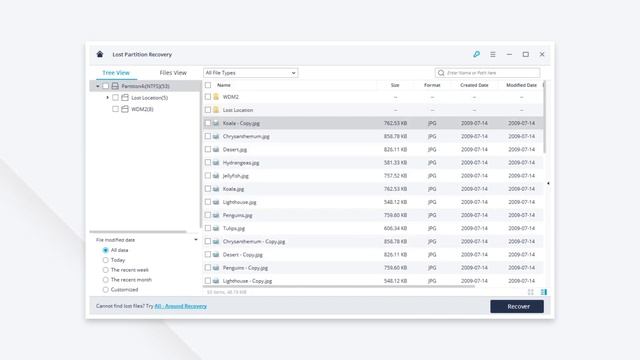Click image icon of Koala.jpg
The width and height of the screenshot is (640, 360).
pos(216,189)
